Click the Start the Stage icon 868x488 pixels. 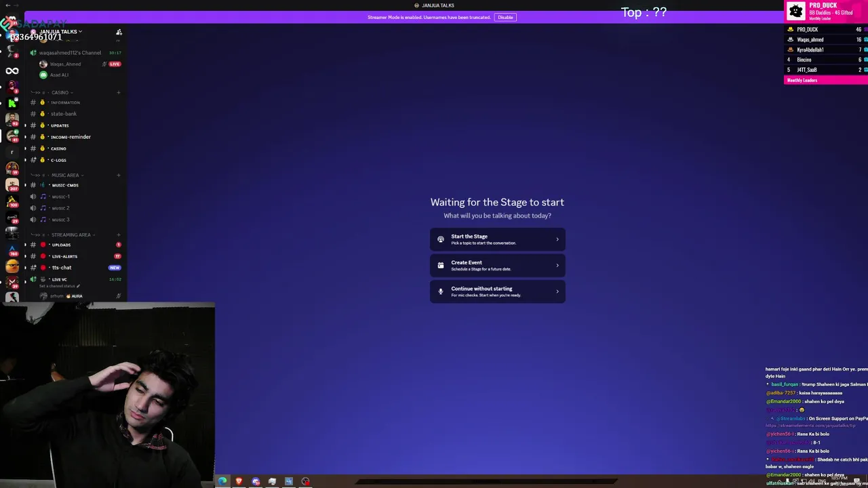click(441, 239)
